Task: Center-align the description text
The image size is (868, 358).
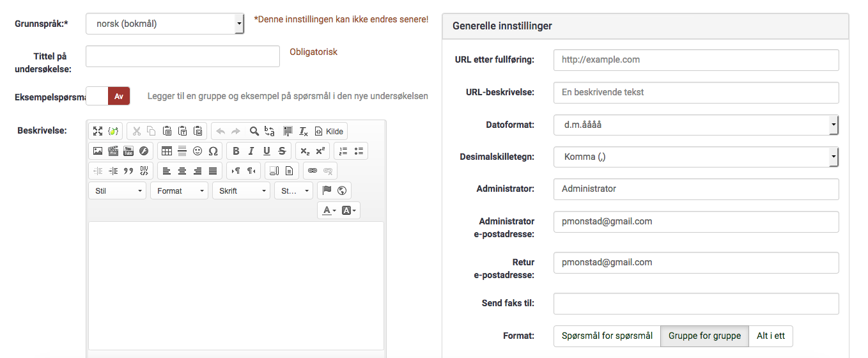Action: tap(182, 171)
